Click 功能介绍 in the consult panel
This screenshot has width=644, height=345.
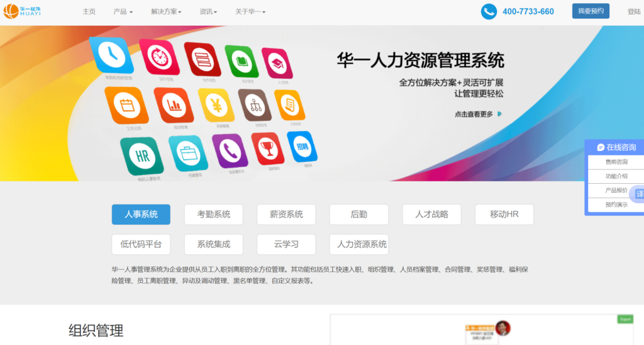click(x=616, y=176)
